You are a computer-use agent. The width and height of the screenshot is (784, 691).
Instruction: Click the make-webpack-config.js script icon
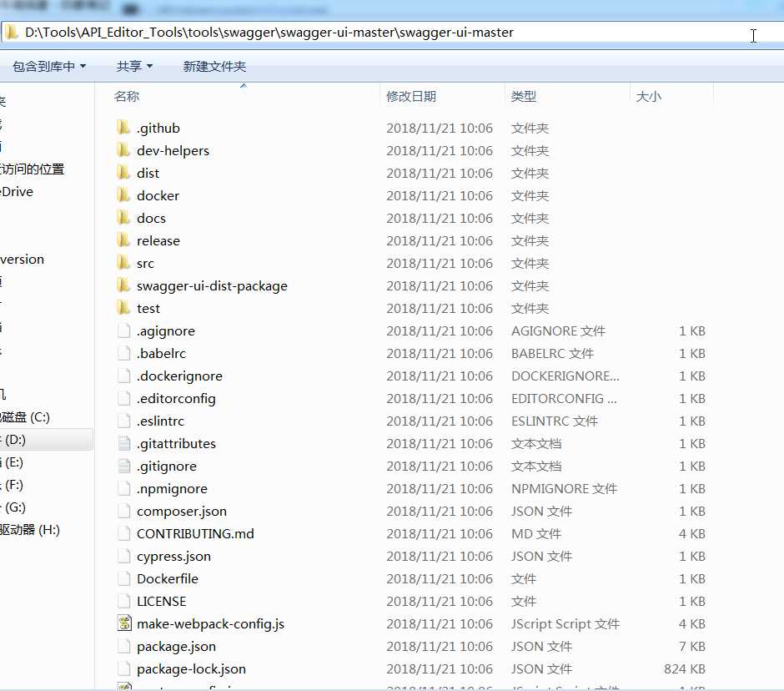click(x=124, y=623)
